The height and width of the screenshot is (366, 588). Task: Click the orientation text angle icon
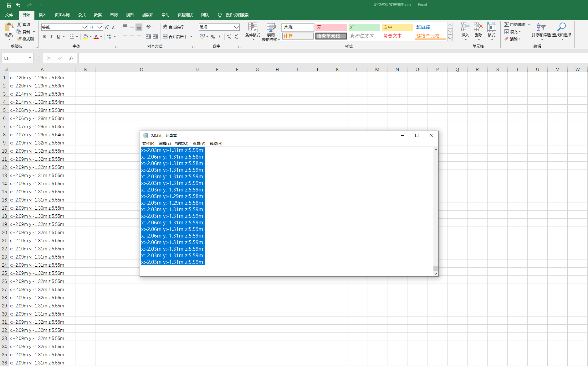pyautogui.click(x=149, y=27)
